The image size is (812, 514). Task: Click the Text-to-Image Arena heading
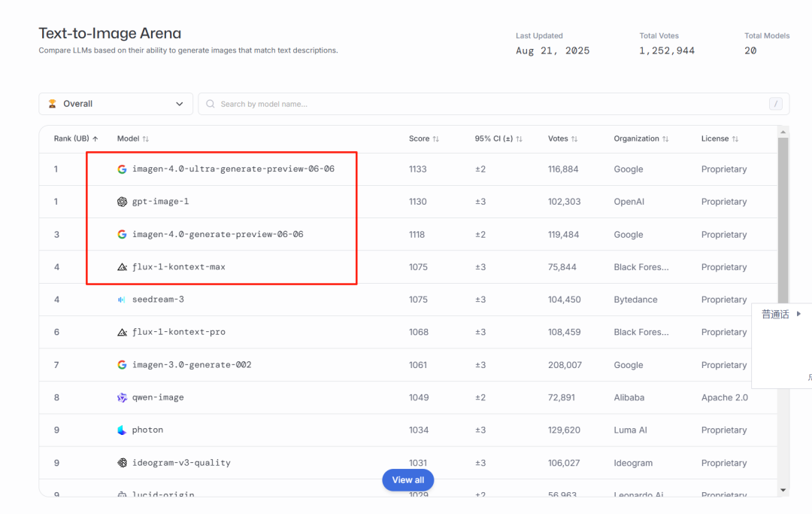pyautogui.click(x=110, y=33)
